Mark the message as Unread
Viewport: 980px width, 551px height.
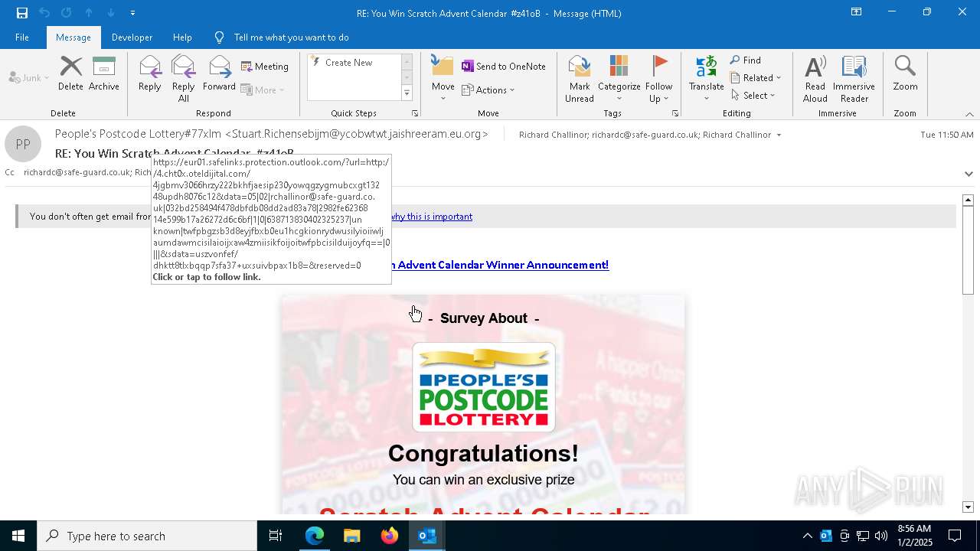click(580, 79)
